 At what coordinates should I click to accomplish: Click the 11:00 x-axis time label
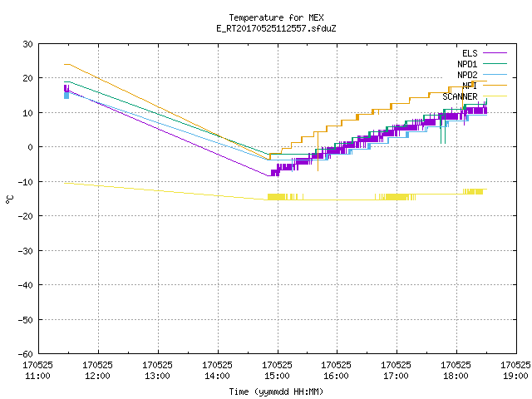click(x=37, y=376)
